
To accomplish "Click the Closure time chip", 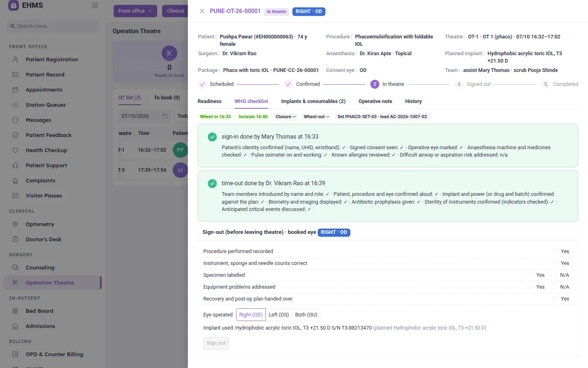I will [285, 117].
